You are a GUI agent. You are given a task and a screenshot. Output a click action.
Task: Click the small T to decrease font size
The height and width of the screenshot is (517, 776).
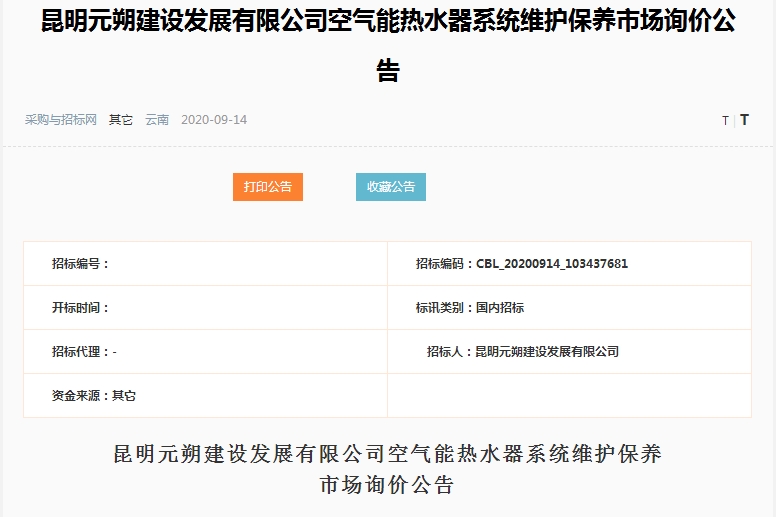coord(725,121)
